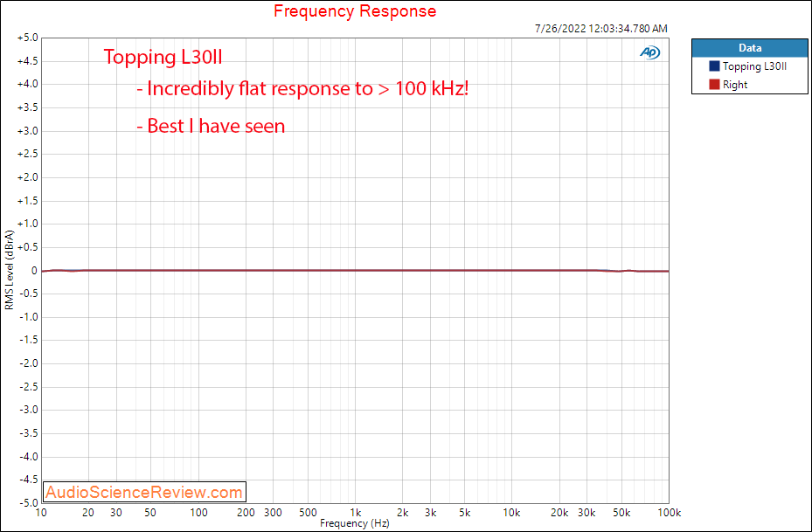Click the '50k' frequency axis tick label
Image resolution: width=812 pixels, height=532 pixels.
[621, 513]
